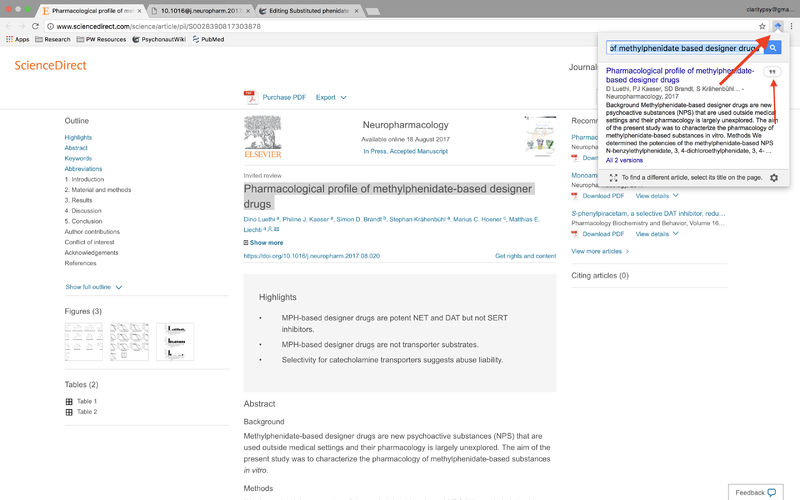Open Scholar popup settings gear
Viewport: 800px width, 500px height.
[x=773, y=177]
